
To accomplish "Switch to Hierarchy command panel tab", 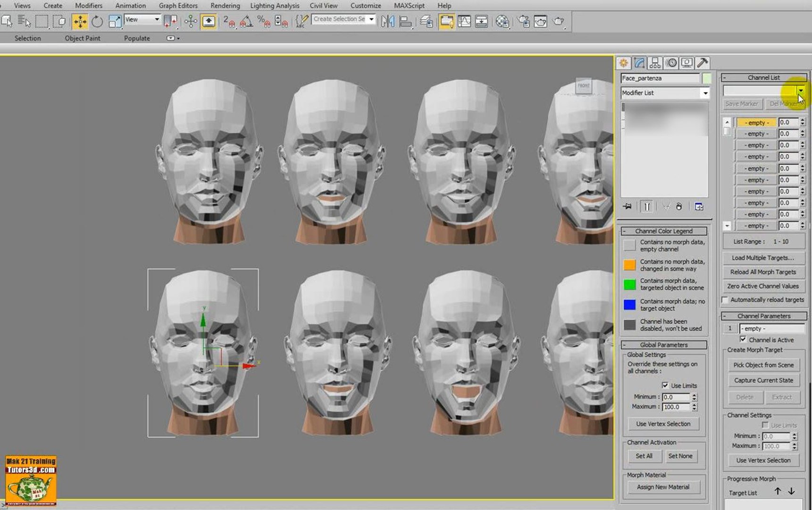I will click(x=655, y=63).
